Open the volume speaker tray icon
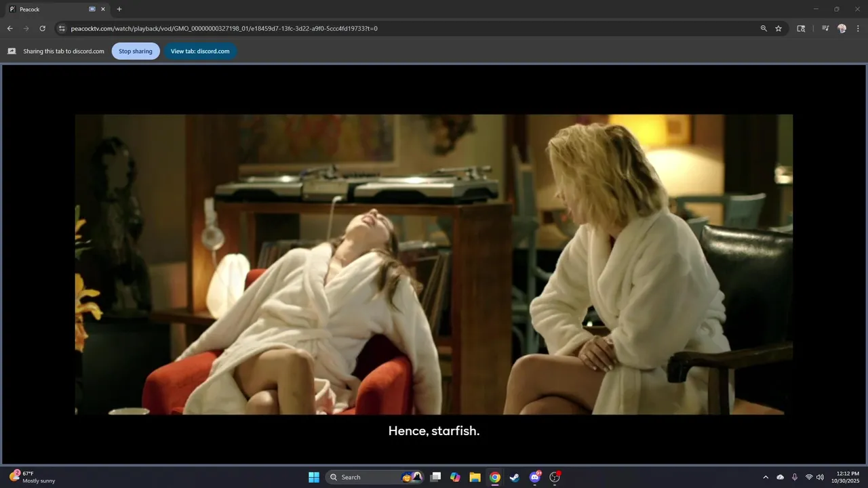This screenshot has height=488, width=868. [x=820, y=477]
